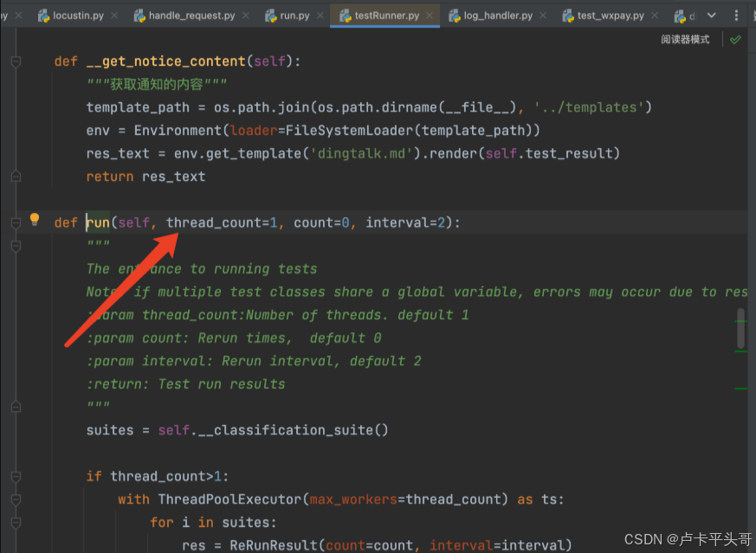Click the 'run' function name

[x=98, y=222]
